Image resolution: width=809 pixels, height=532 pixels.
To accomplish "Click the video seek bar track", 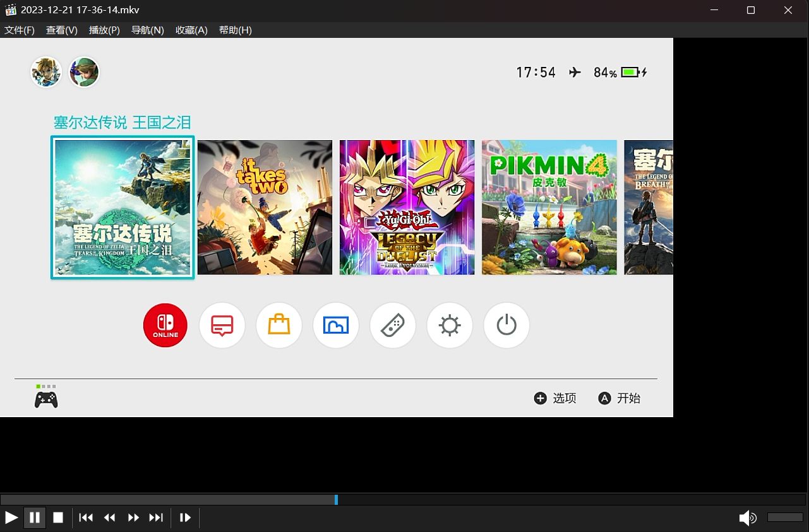I will [x=404, y=500].
